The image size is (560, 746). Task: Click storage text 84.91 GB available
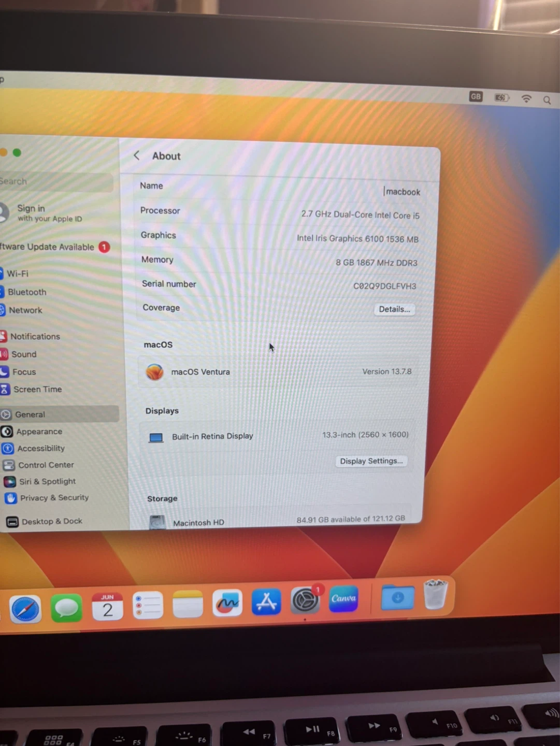tap(351, 519)
